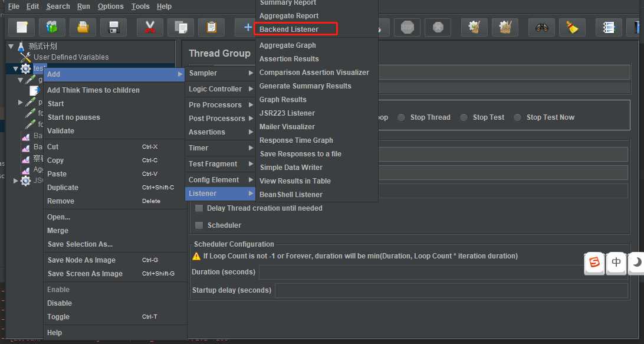Click the Ag listener graph icon in tree
This screenshot has height=344, width=644.
point(25,170)
